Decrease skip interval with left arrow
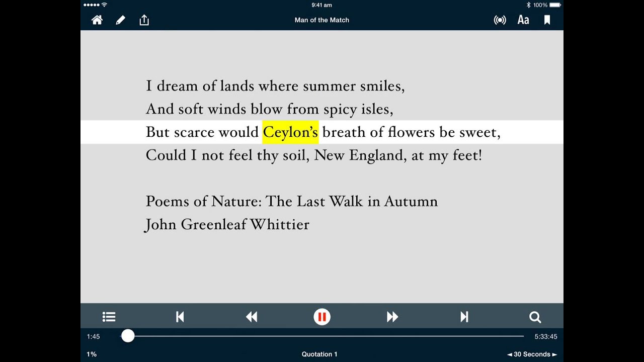The width and height of the screenshot is (644, 362). (x=509, y=354)
